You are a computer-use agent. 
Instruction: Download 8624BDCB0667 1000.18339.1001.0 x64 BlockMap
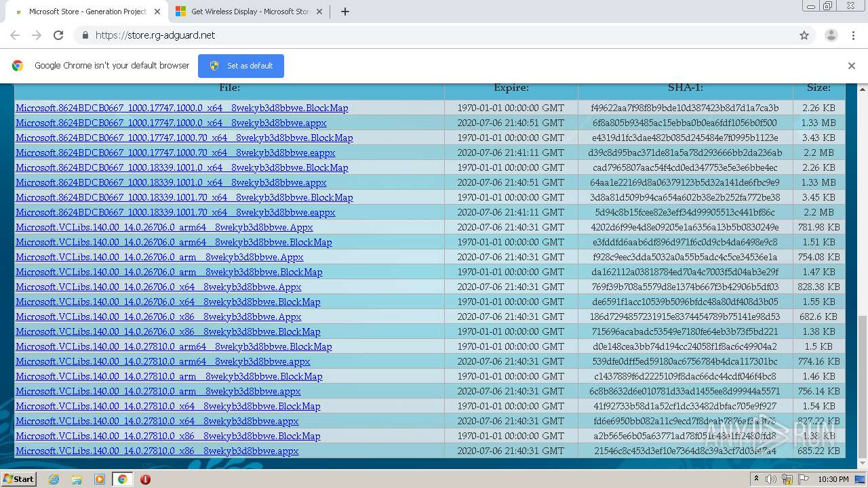[x=182, y=167]
